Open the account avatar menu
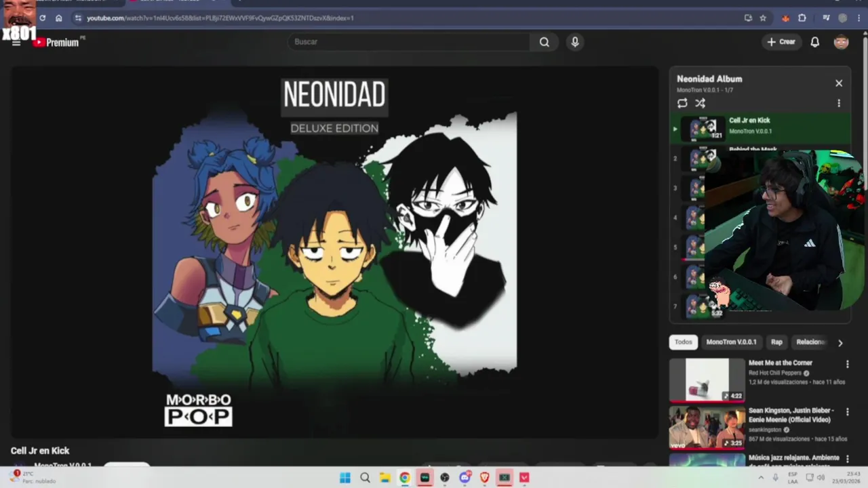868x488 pixels. [841, 42]
